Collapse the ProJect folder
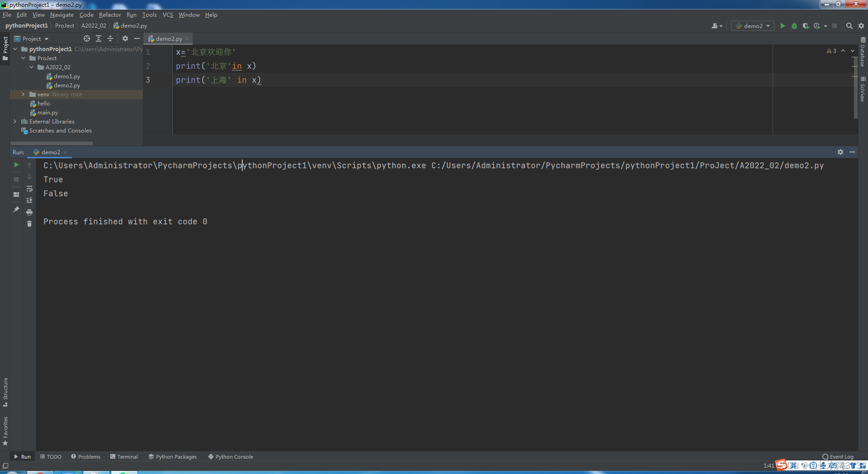868x474 pixels. coord(24,58)
